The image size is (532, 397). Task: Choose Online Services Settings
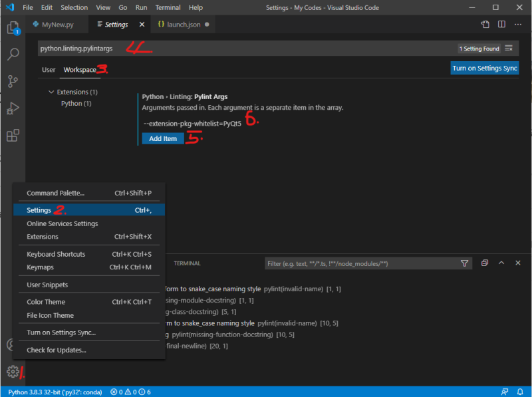(x=89, y=223)
